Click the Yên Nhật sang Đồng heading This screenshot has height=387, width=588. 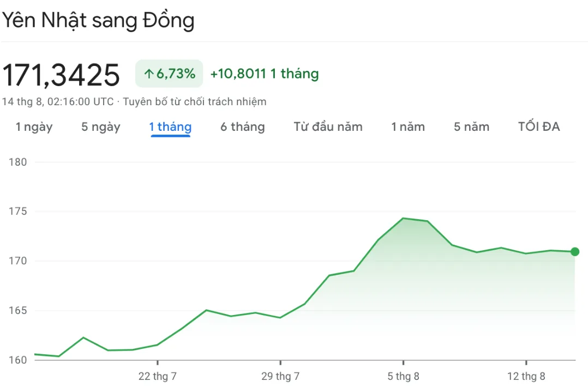(x=98, y=21)
